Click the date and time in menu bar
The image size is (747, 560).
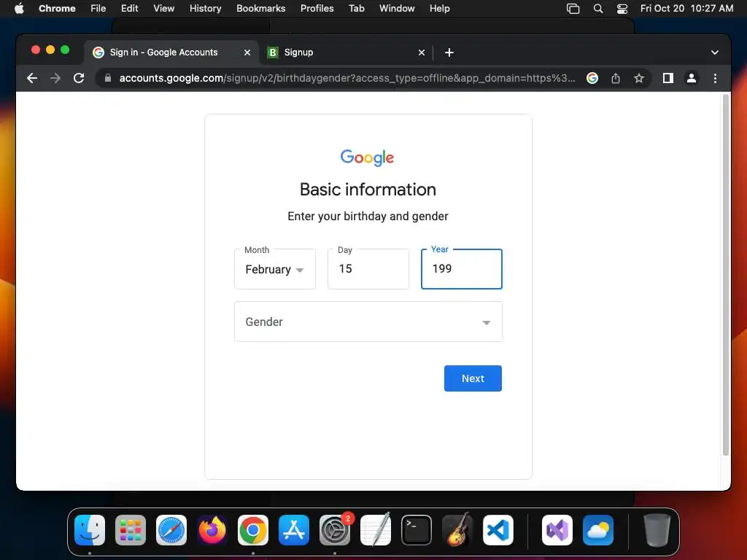(x=686, y=8)
